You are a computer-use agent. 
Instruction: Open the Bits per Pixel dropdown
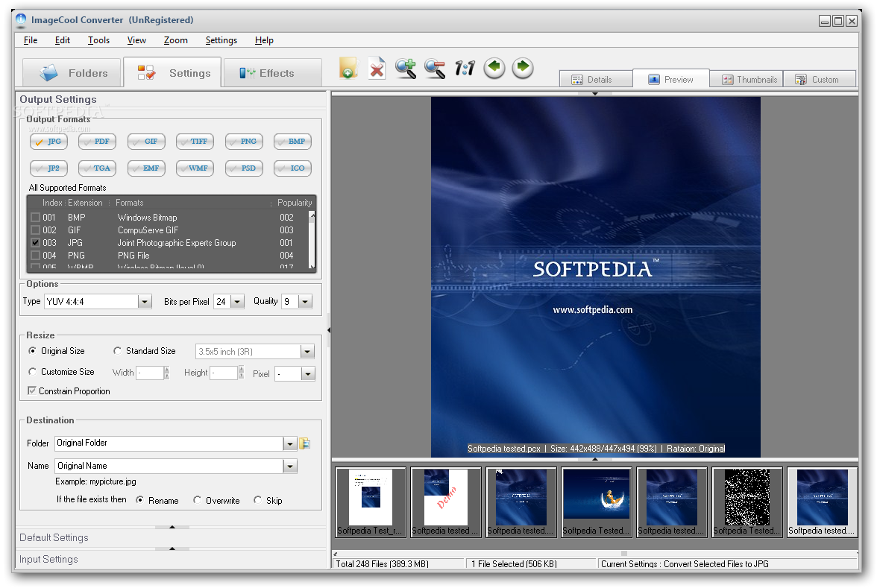[238, 302]
